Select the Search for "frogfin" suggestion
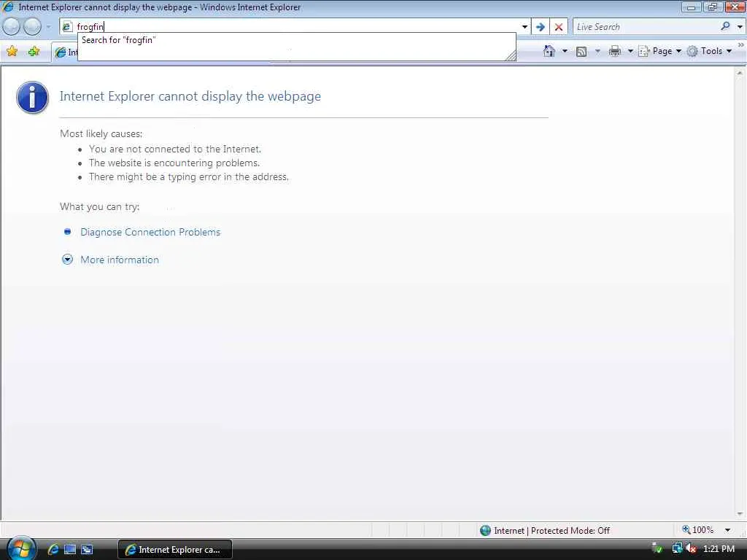Screen dimensions: 747x560 click(x=296, y=40)
